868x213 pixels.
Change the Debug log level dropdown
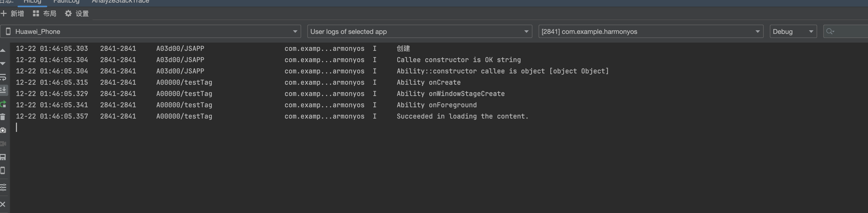click(793, 31)
